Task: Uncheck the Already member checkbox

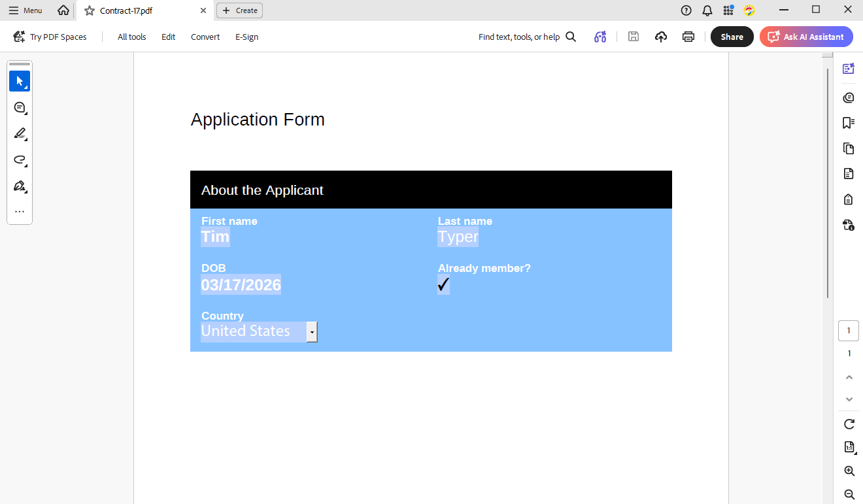Action: click(x=443, y=285)
